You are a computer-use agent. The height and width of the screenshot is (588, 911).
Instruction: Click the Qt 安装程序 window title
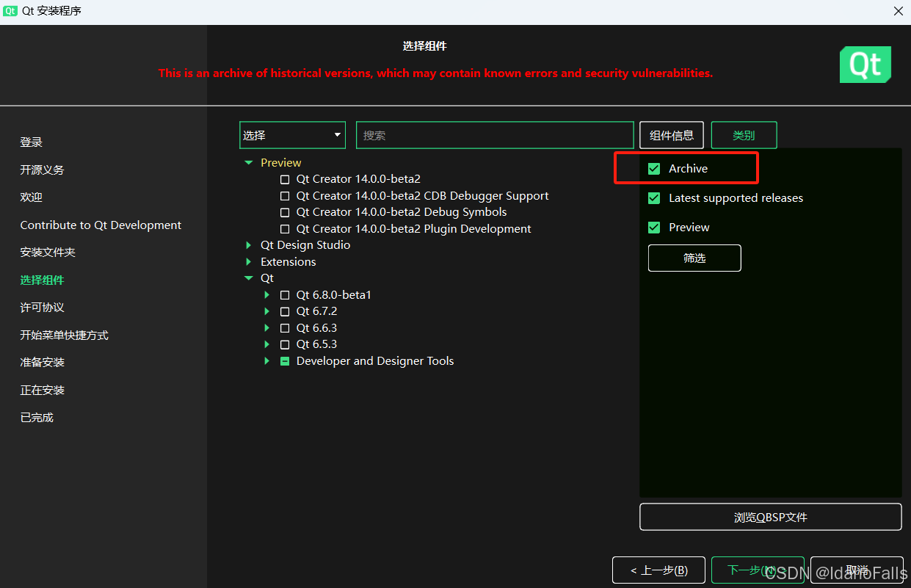coord(51,11)
